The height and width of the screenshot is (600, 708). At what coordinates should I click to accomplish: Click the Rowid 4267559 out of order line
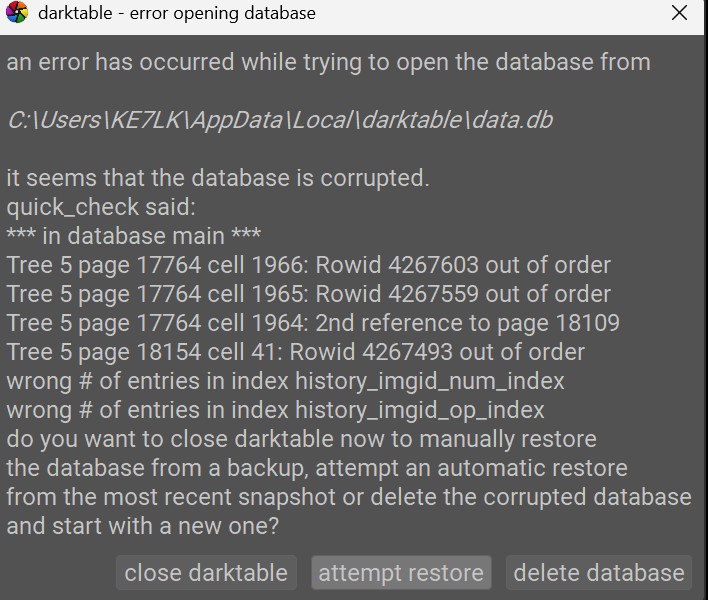(x=308, y=294)
